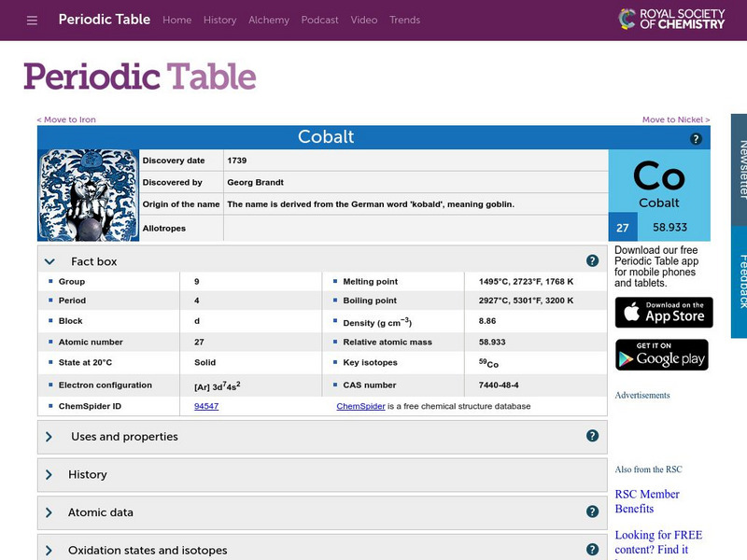Navigate to Nickel via Move to Nickel

click(x=674, y=119)
